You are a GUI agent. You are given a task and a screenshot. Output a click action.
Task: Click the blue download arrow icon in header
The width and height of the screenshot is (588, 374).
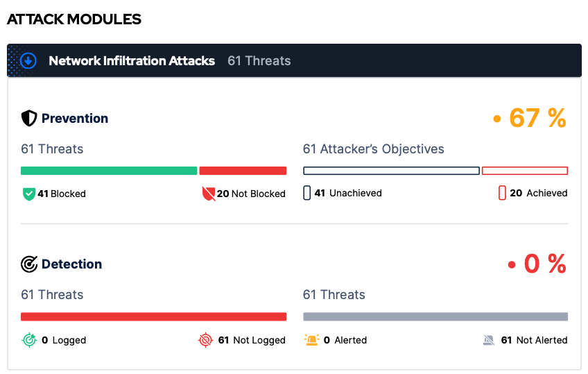[x=28, y=60]
